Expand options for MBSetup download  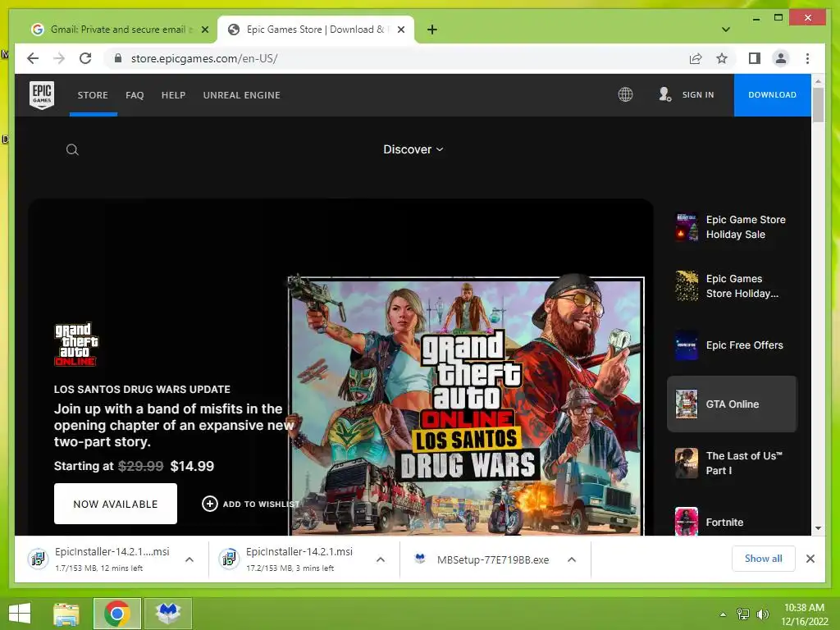572,559
